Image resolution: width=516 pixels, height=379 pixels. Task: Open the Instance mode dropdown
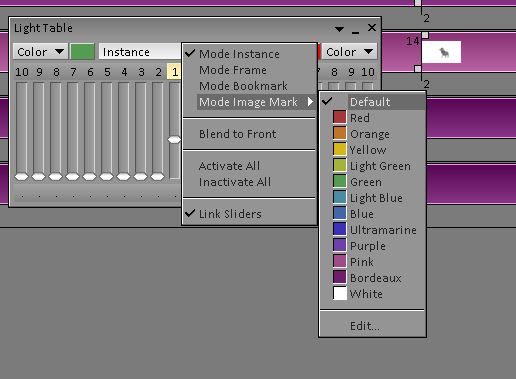coord(140,52)
